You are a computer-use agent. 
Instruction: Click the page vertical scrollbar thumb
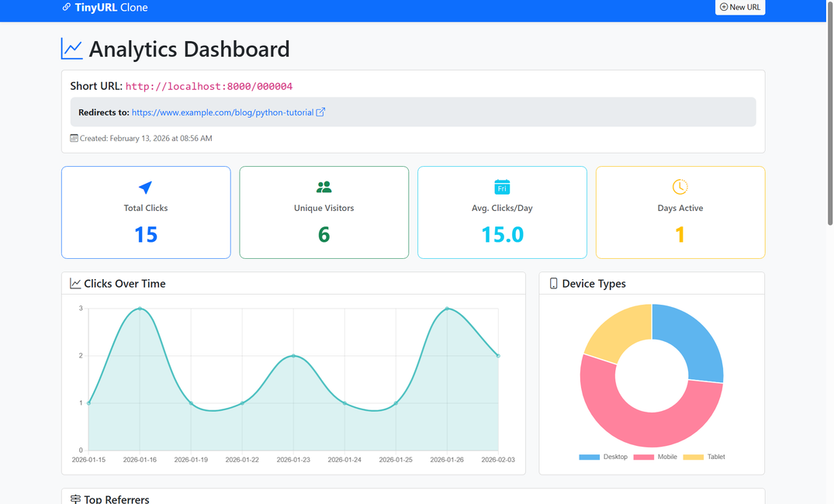click(x=829, y=116)
